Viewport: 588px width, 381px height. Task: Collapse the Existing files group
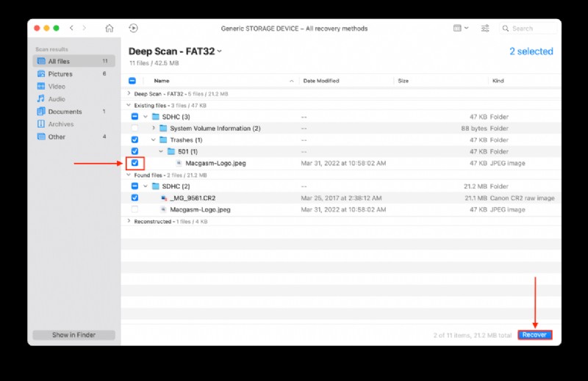[x=129, y=105]
